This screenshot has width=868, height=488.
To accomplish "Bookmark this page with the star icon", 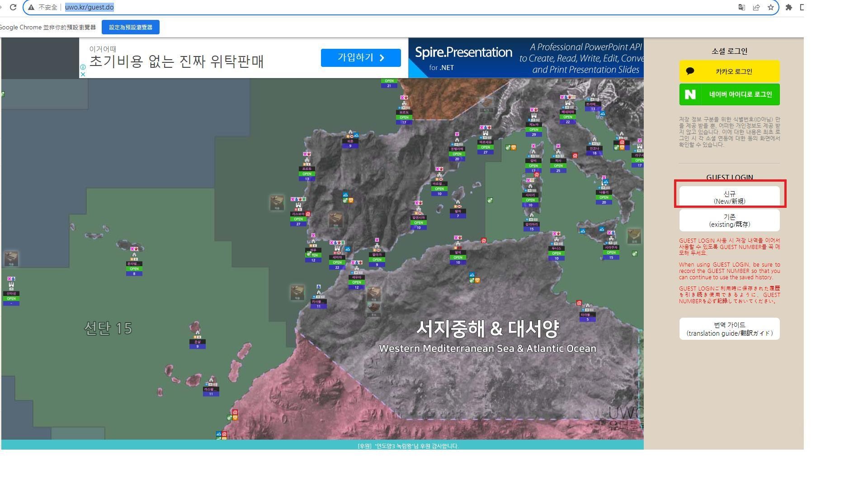I will click(770, 7).
